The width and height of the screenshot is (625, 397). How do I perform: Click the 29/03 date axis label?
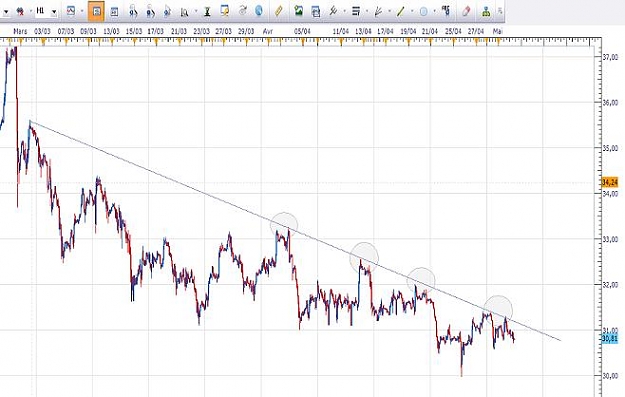click(246, 31)
